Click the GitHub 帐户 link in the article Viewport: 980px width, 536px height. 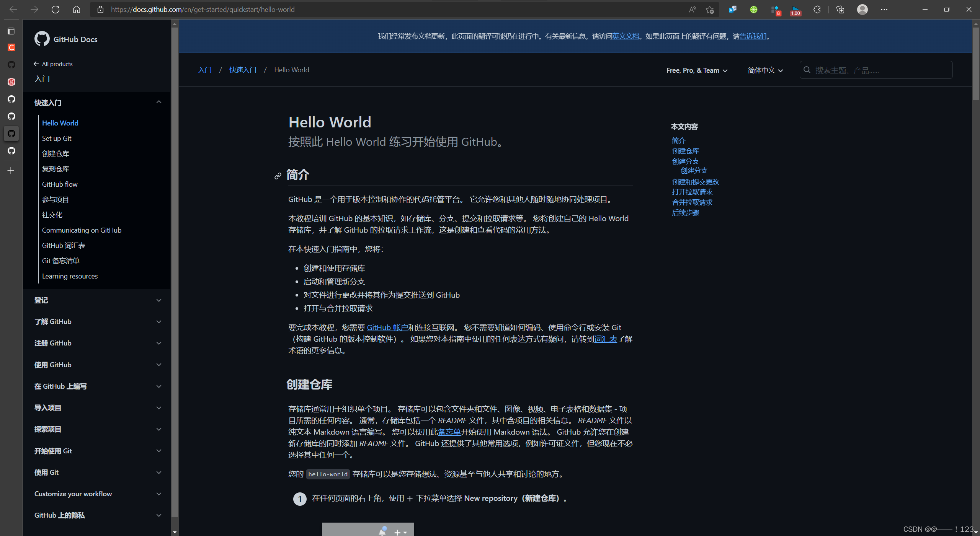[387, 327]
